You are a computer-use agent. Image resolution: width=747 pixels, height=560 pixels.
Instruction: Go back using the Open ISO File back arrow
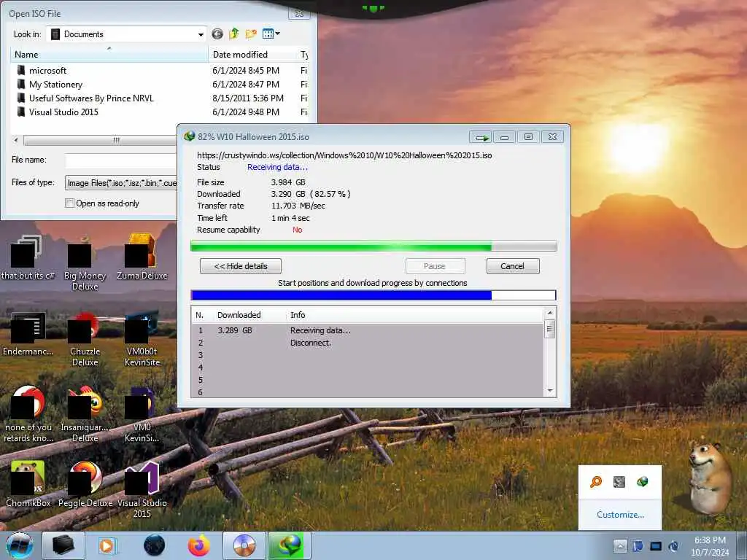click(217, 34)
